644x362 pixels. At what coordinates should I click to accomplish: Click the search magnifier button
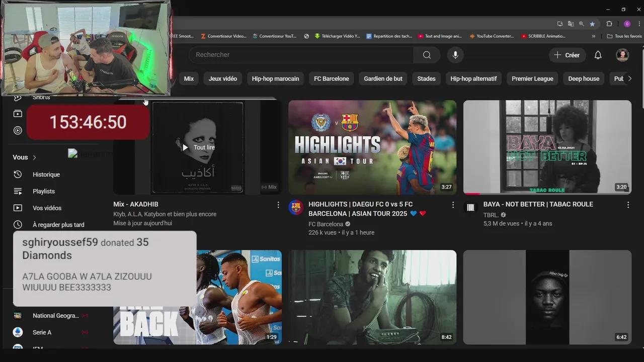coord(427,55)
